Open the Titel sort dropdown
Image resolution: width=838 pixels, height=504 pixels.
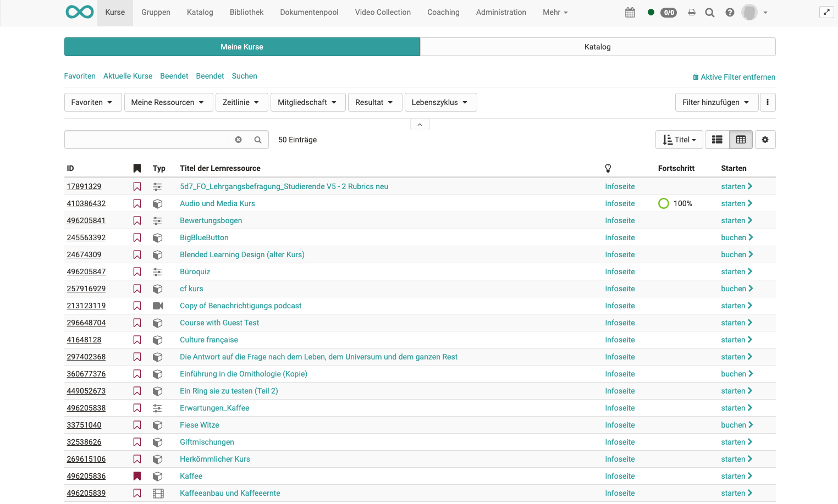click(679, 140)
